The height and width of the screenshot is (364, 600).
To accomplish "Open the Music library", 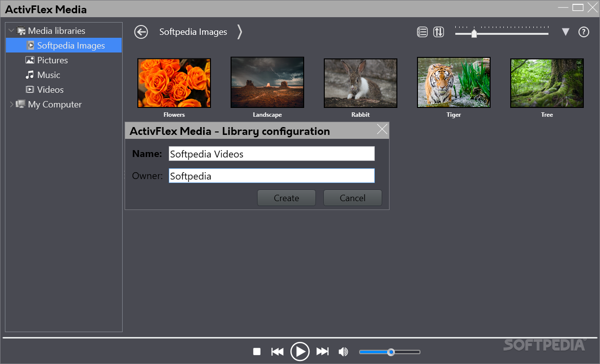I will [49, 75].
